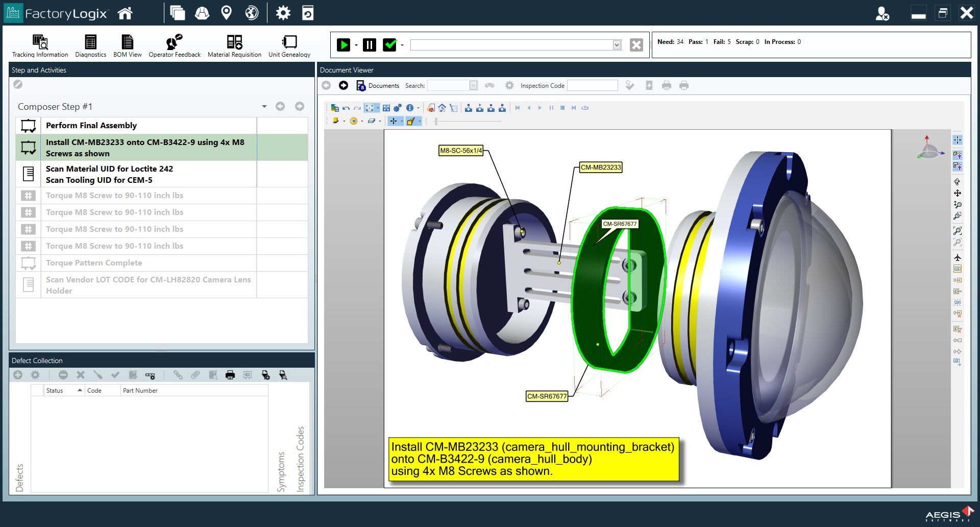Add a new defect in Defect Collection

[x=17, y=375]
